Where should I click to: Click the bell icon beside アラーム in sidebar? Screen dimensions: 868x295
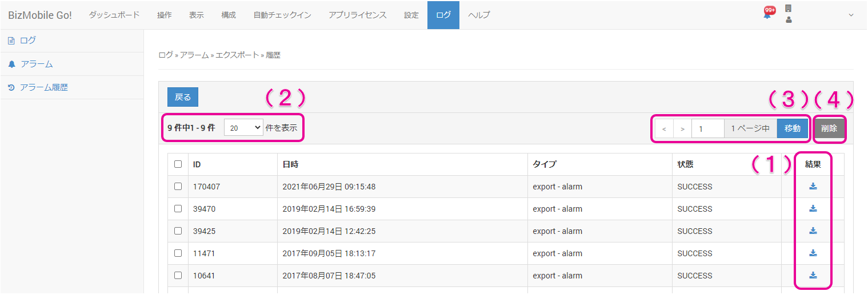pos(11,64)
